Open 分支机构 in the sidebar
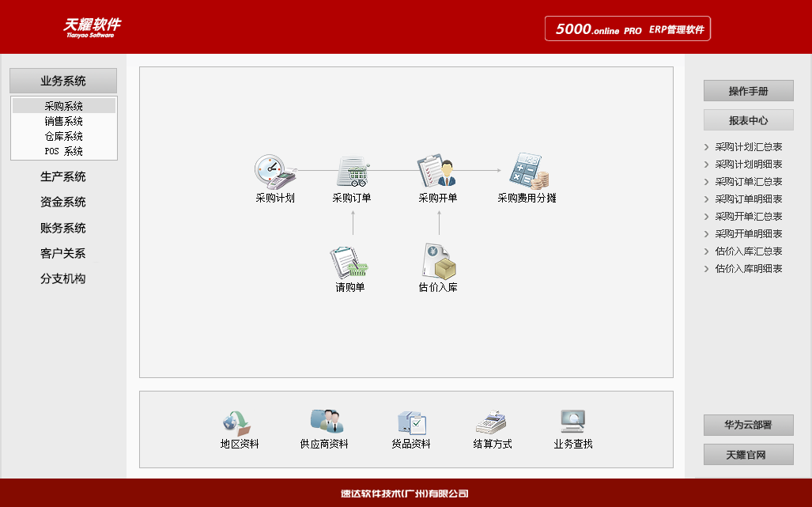 click(x=63, y=278)
